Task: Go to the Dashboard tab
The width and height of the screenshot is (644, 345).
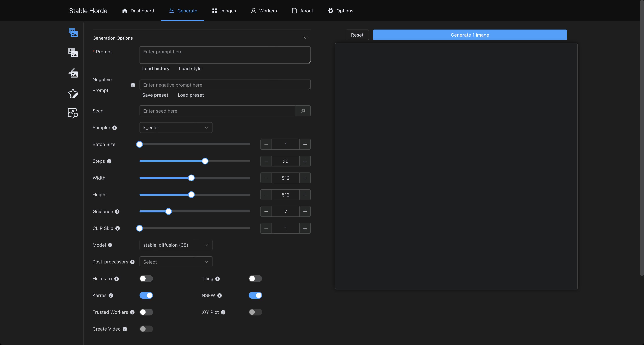Action: (138, 11)
